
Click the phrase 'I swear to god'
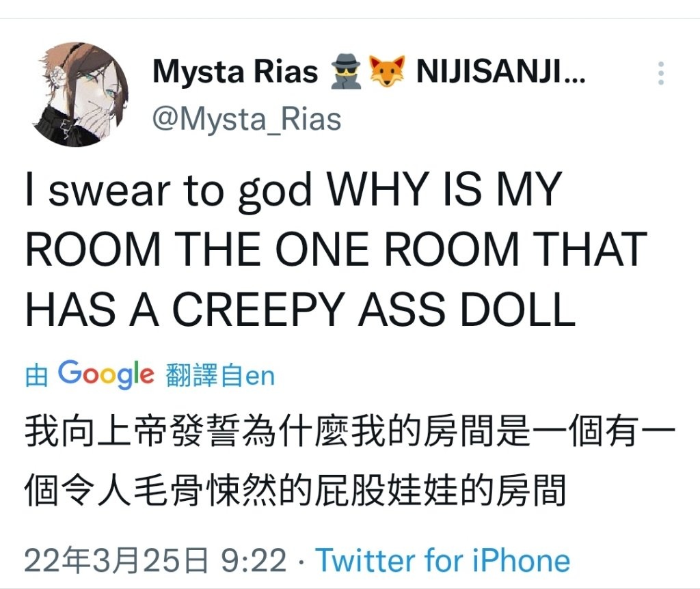coord(169,191)
